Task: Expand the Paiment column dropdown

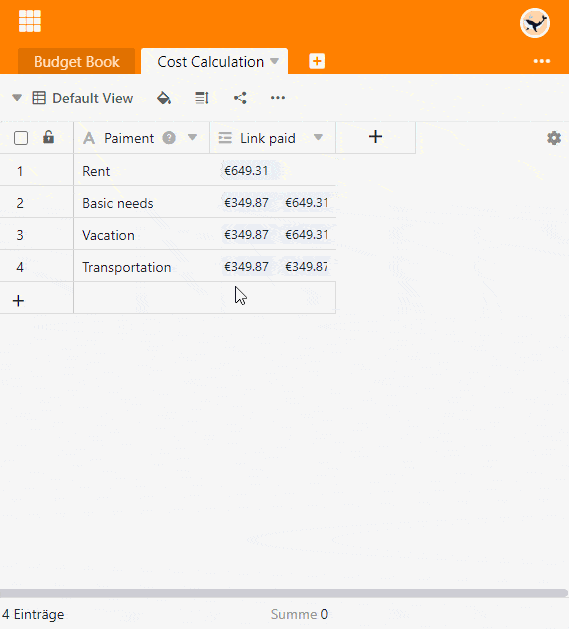Action: [x=193, y=138]
